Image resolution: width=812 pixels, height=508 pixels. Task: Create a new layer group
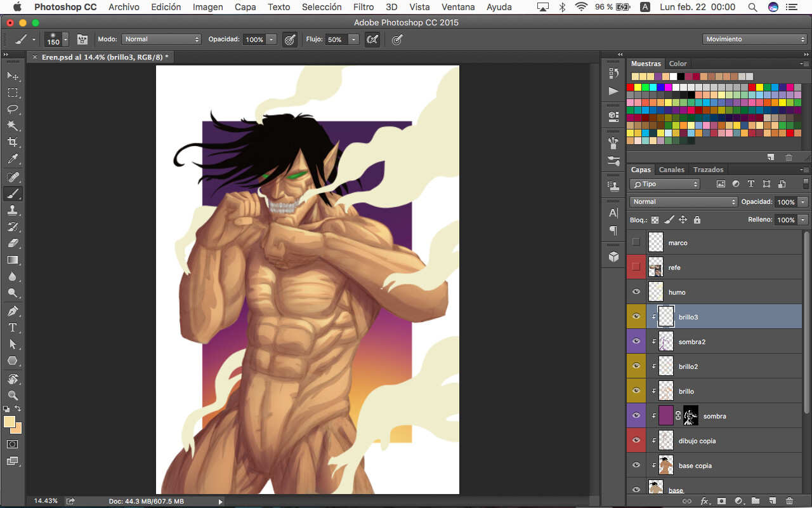point(756,501)
